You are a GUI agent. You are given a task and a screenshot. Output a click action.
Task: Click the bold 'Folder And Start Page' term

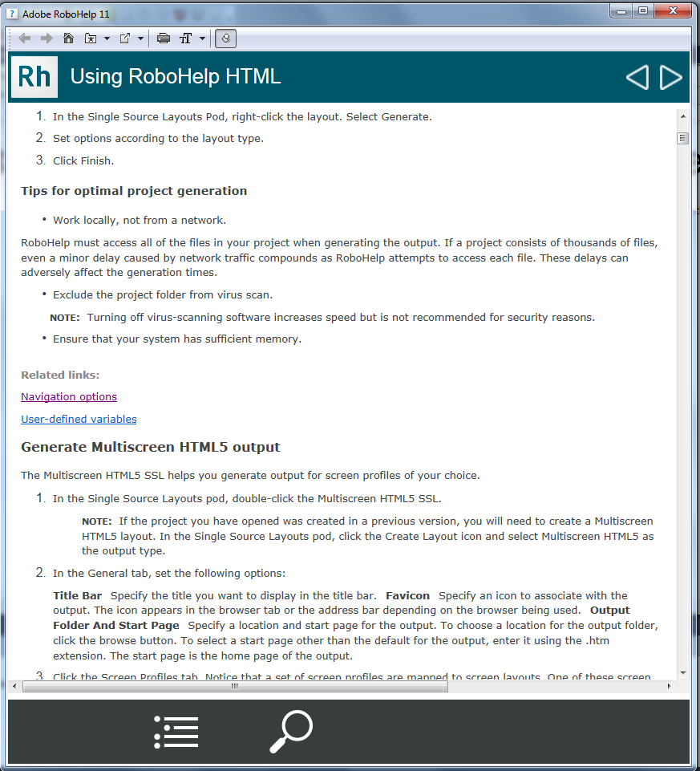coord(116,626)
